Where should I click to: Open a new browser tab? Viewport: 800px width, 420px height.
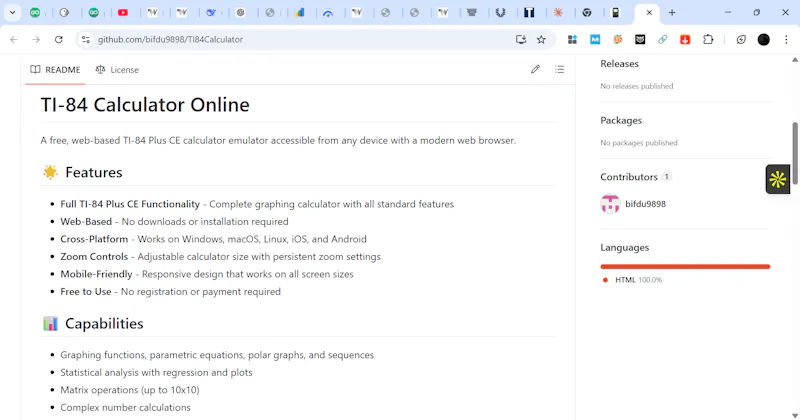[672, 13]
